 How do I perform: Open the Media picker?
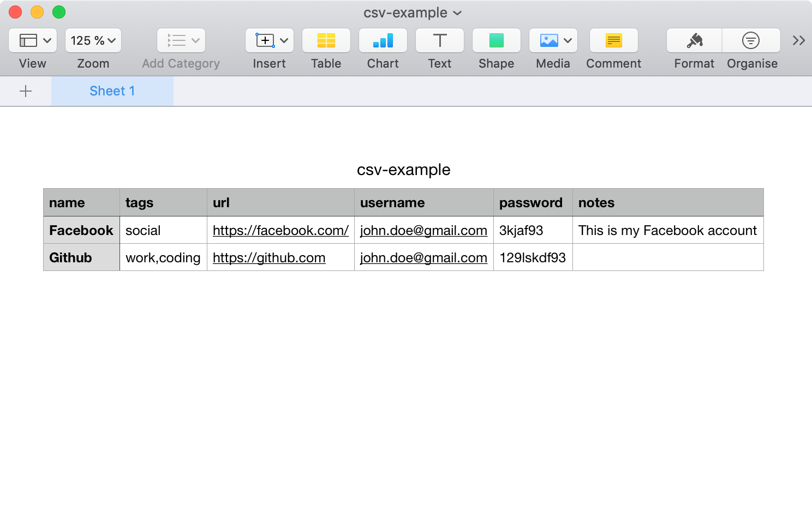click(x=553, y=41)
